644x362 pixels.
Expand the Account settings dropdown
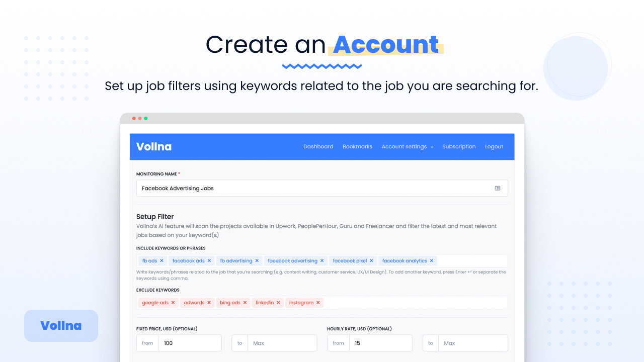(x=407, y=147)
